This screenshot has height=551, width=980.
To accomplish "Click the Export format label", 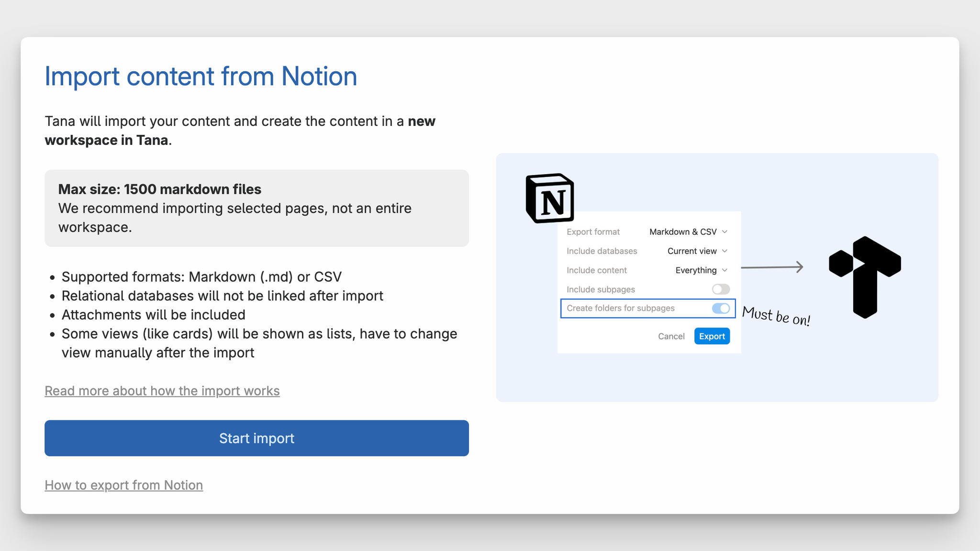I will [x=593, y=232].
